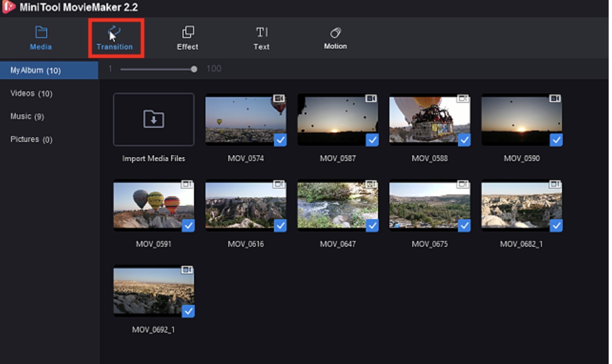The width and height of the screenshot is (612, 364).
Task: Click the video camera icon on MOV_0587
Action: (371, 98)
